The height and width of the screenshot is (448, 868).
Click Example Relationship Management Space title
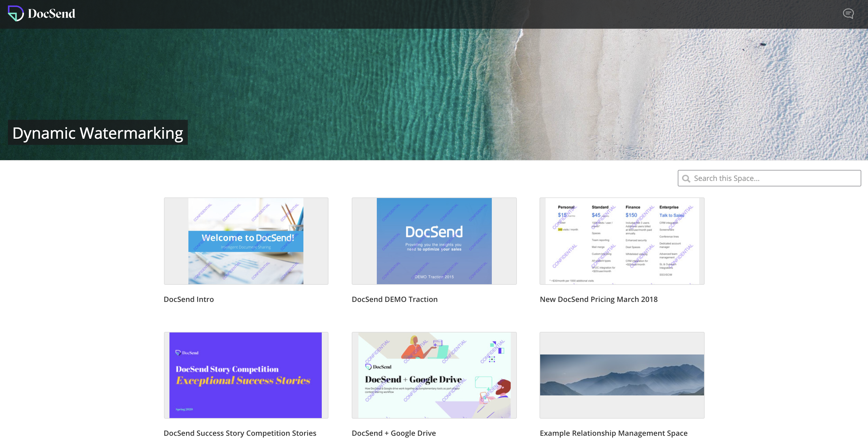[613, 433]
